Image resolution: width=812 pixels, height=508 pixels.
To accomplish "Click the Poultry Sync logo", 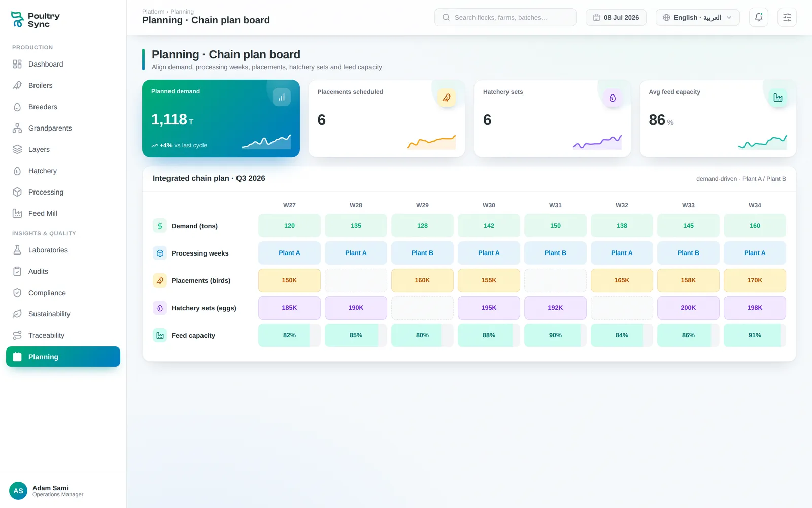I will (36, 20).
